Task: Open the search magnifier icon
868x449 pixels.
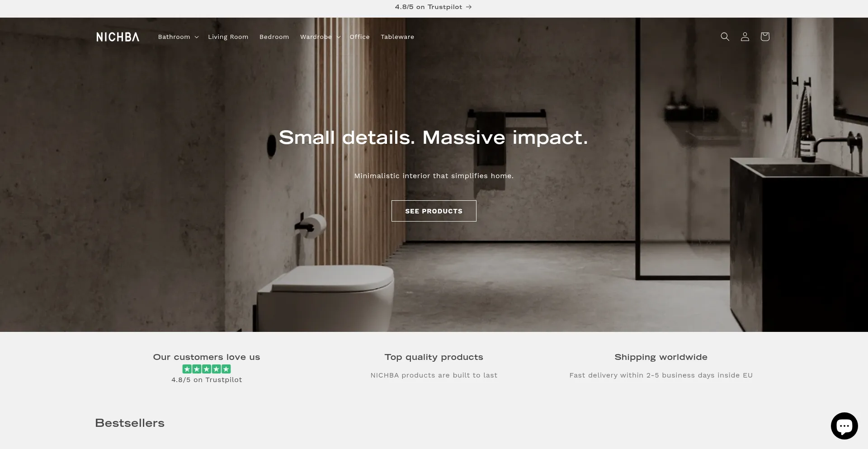Action: 725,37
